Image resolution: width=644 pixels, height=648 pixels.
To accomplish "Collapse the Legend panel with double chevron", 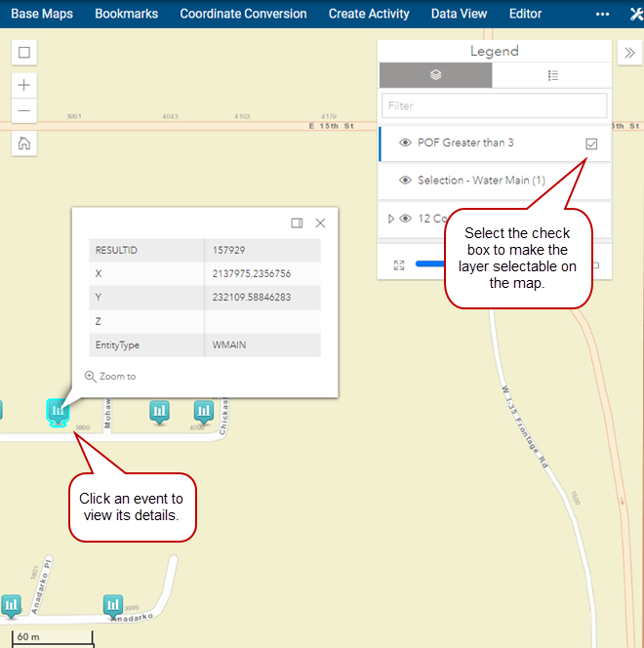I will (629, 53).
